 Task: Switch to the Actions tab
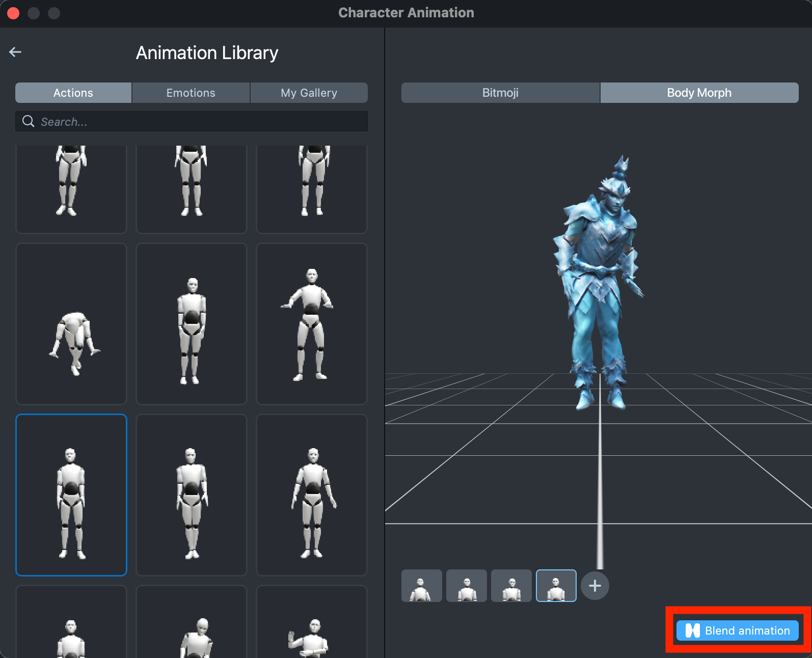[x=73, y=93]
